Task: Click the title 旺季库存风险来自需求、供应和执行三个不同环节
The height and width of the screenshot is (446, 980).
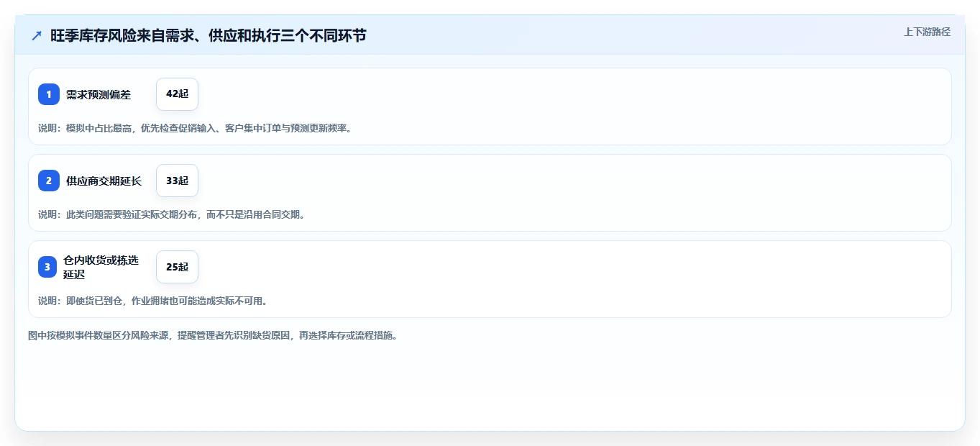Action: point(209,35)
